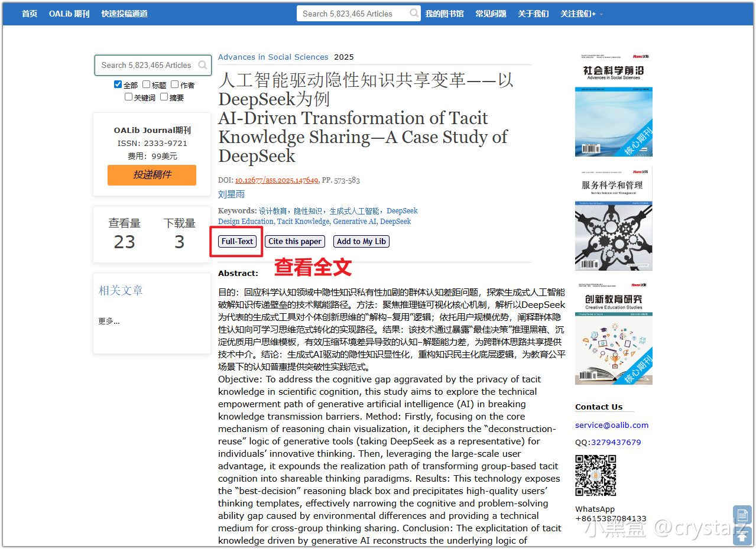Screen dimensions: 756x549
Task: Email service@oalib.com link
Action: click(x=612, y=425)
